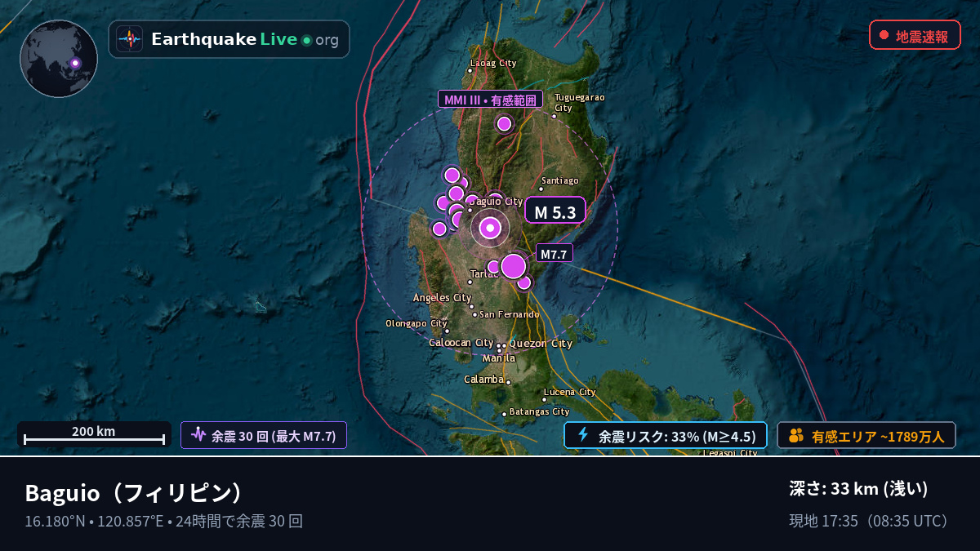Viewport: 980px width, 551px height.
Task: Click the red dot in 地震速報 badge
Action: pos(884,35)
